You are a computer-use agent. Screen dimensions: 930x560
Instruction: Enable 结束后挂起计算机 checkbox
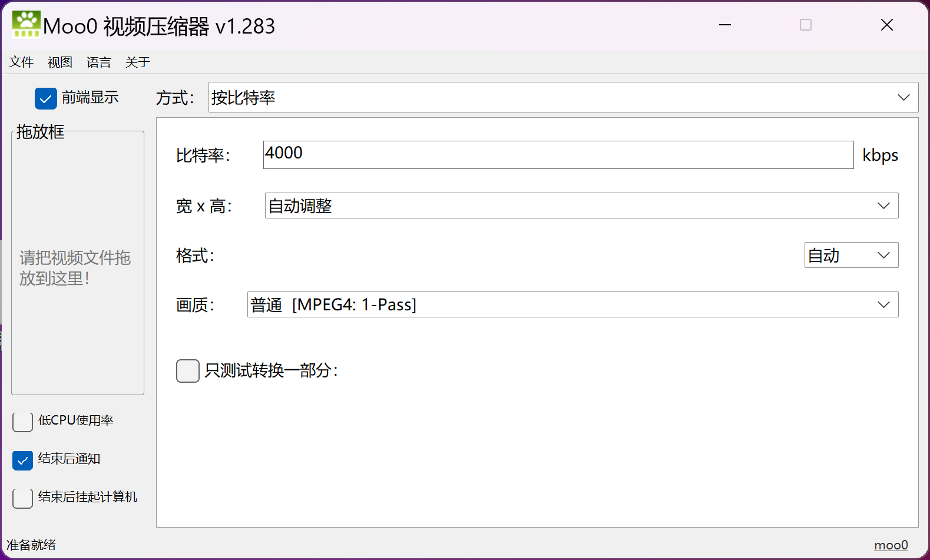tap(23, 498)
